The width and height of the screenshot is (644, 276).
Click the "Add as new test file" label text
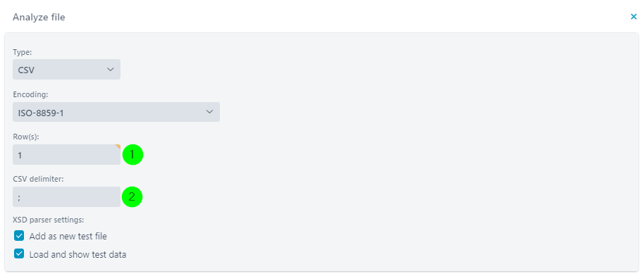click(x=68, y=236)
